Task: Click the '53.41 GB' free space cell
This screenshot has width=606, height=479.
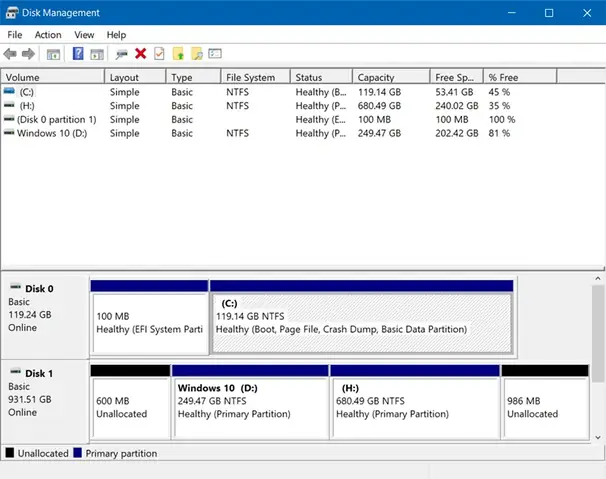Action: [x=454, y=92]
